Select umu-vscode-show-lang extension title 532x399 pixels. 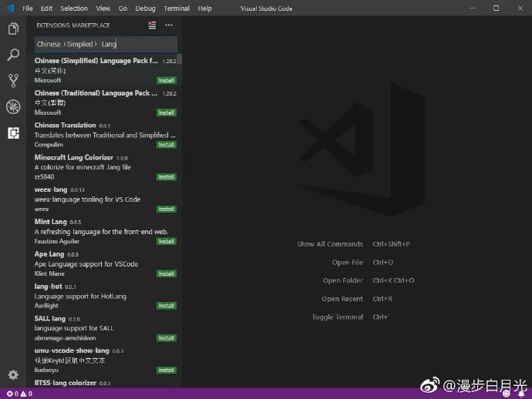pyautogui.click(x=72, y=350)
